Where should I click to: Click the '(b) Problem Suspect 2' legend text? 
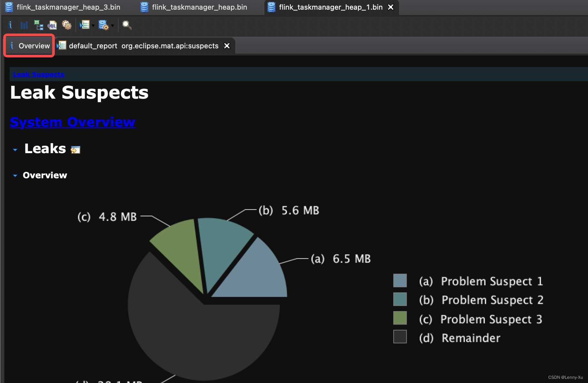[x=481, y=300]
